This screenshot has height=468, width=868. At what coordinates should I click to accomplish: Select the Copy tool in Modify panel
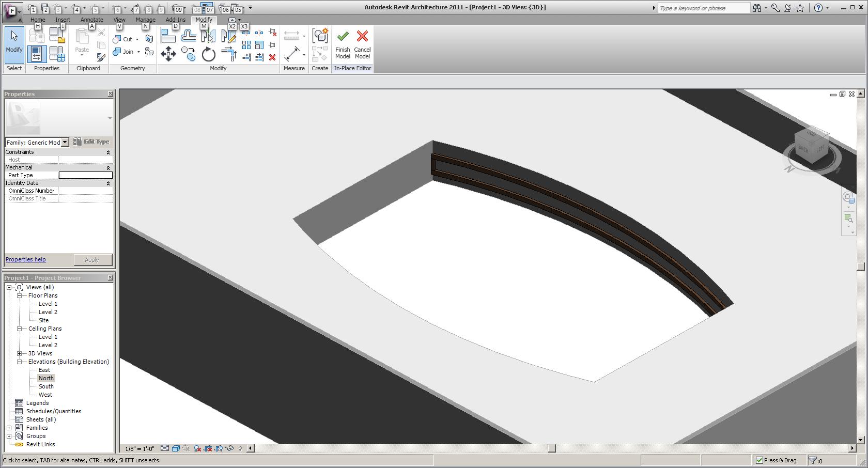pyautogui.click(x=189, y=54)
